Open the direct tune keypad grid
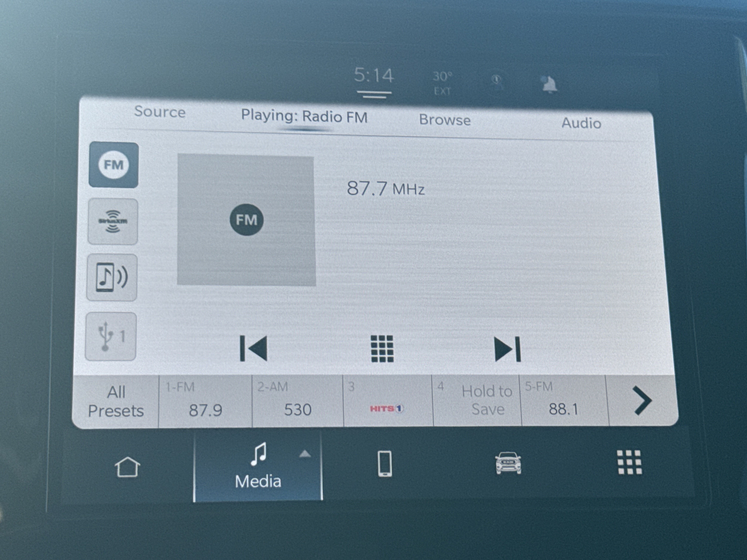Viewport: 747px width, 560px height. [x=382, y=349]
